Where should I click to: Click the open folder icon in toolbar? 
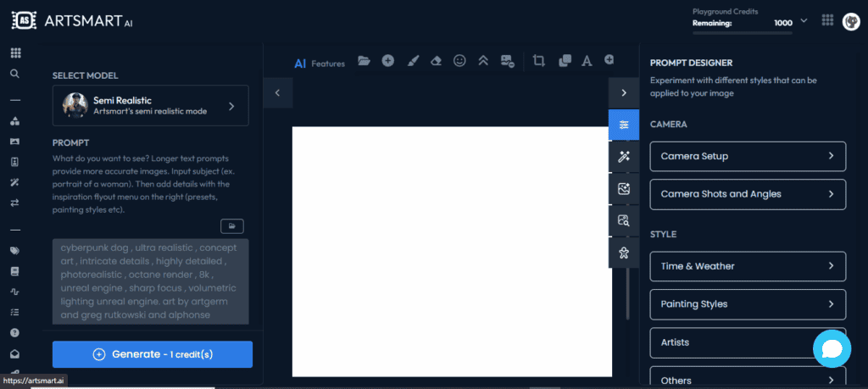(x=364, y=61)
